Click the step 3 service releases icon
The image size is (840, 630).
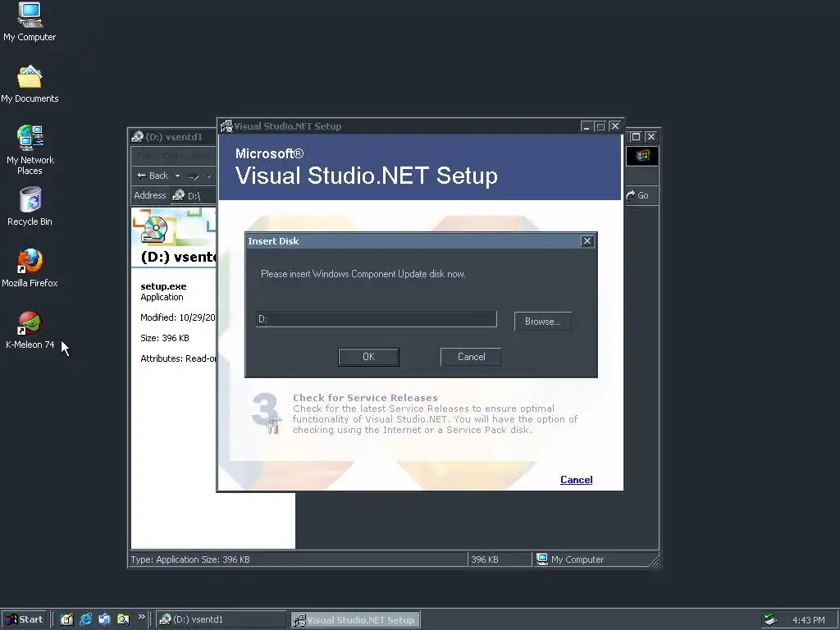click(267, 413)
